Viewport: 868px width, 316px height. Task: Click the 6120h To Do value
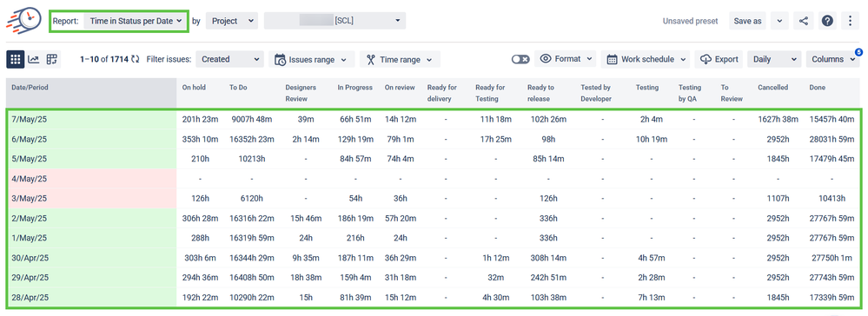point(252,198)
